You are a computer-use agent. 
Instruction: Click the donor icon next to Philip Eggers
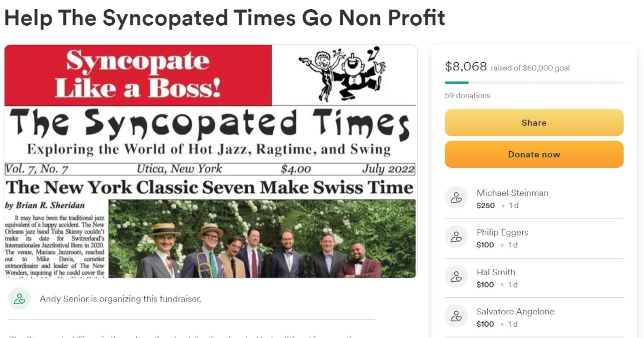coord(456,238)
